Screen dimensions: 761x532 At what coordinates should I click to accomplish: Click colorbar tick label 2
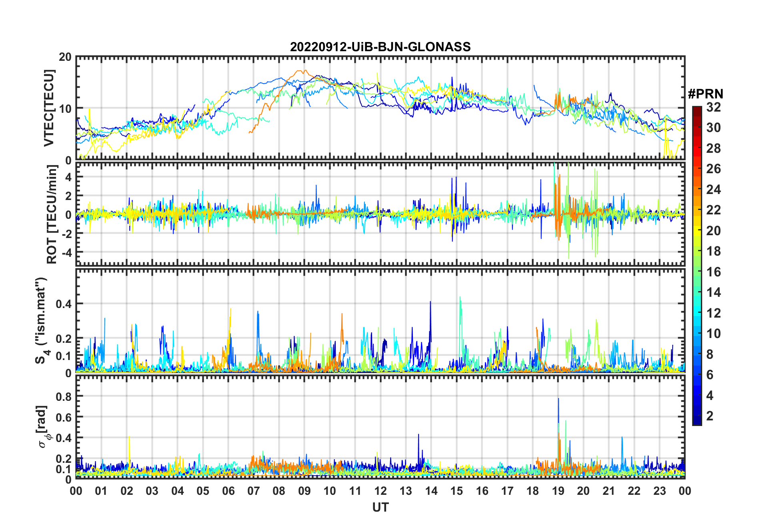pos(710,416)
